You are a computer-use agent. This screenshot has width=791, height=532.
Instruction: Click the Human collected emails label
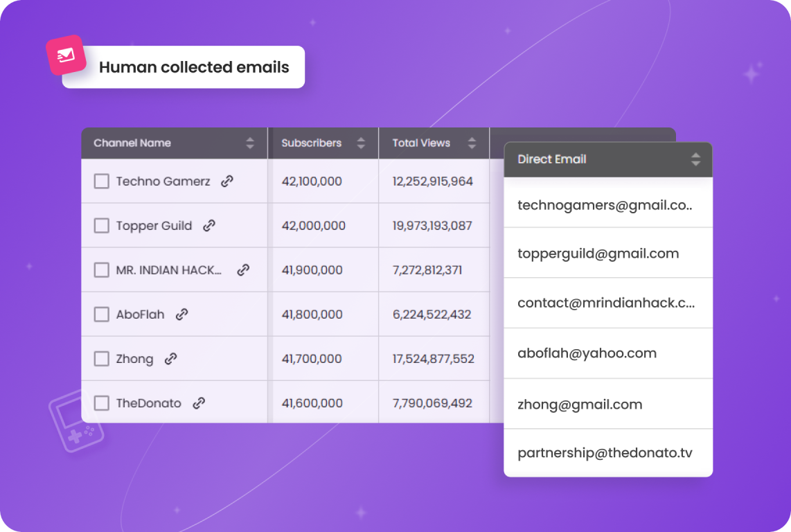[x=194, y=67]
